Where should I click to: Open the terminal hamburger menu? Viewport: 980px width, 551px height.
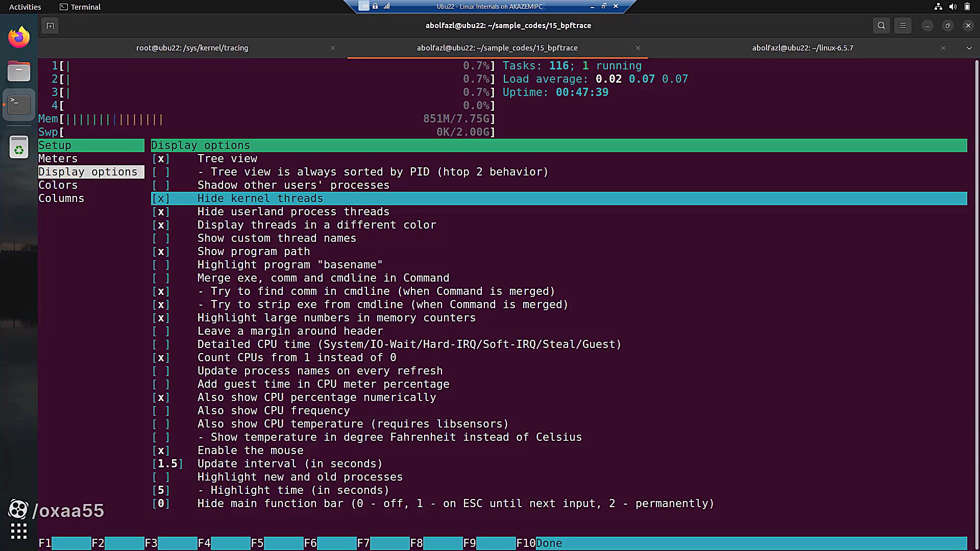[902, 26]
